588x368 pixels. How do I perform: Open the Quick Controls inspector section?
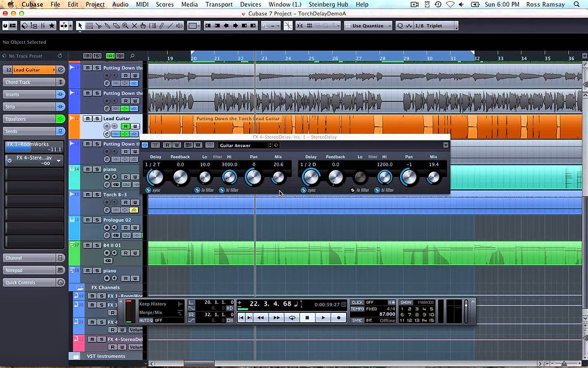[x=34, y=283]
